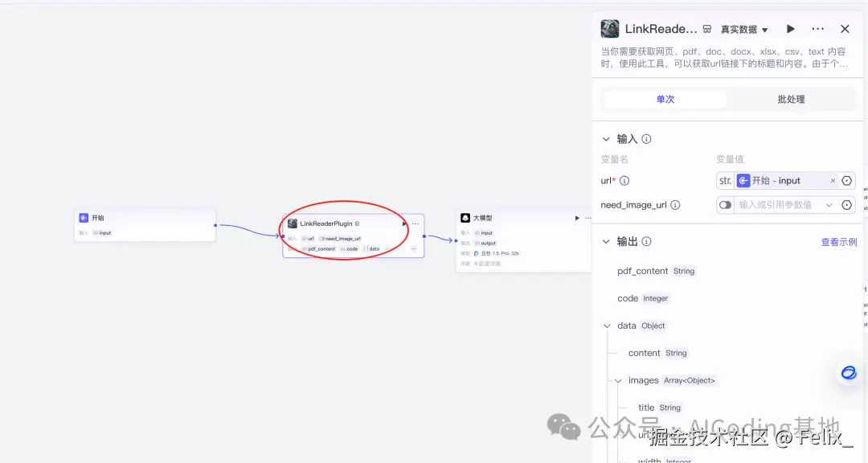Show info tooltip for 输入 section
This screenshot has width=868, height=463.
[x=646, y=139]
